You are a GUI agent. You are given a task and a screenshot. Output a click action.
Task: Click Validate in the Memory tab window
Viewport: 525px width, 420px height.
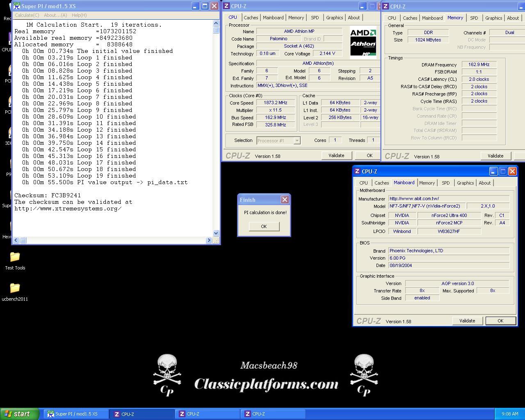[x=495, y=156]
